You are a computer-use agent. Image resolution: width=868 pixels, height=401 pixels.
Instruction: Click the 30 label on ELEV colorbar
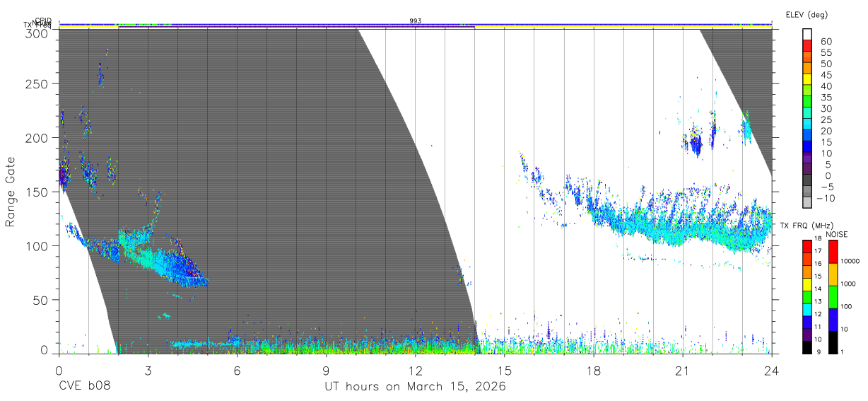point(826,108)
